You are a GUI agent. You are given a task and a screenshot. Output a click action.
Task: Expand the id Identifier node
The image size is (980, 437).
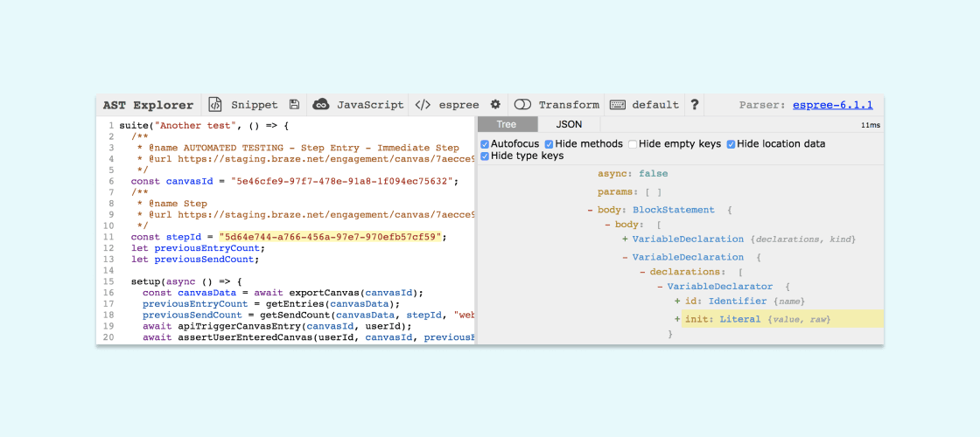[678, 302]
